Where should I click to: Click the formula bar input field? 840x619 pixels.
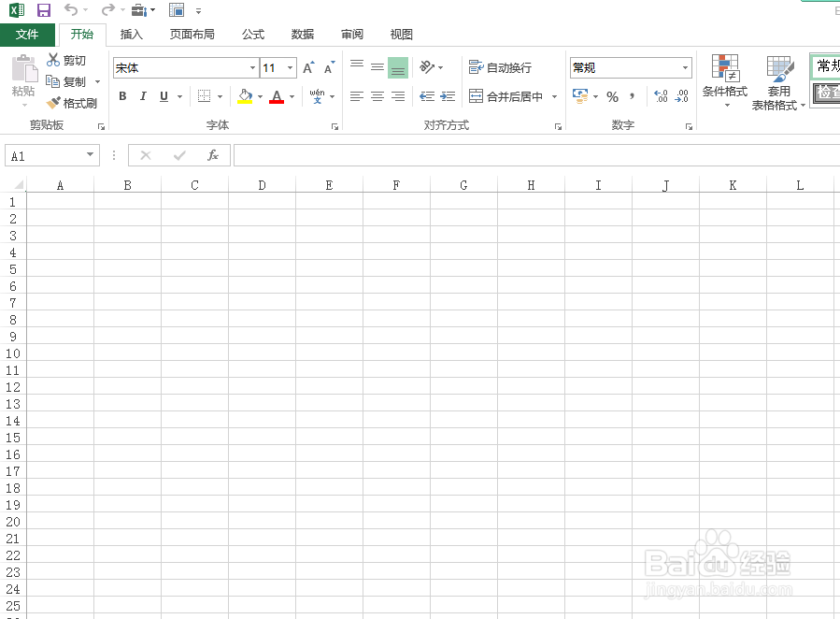536,155
